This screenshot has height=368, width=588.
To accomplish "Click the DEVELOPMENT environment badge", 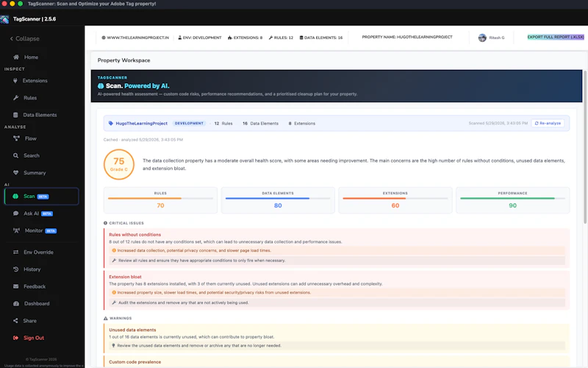I will 189,123.
